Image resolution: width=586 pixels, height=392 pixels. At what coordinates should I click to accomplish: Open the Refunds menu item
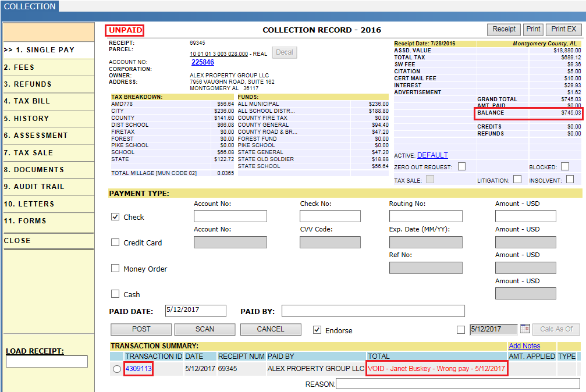point(48,84)
